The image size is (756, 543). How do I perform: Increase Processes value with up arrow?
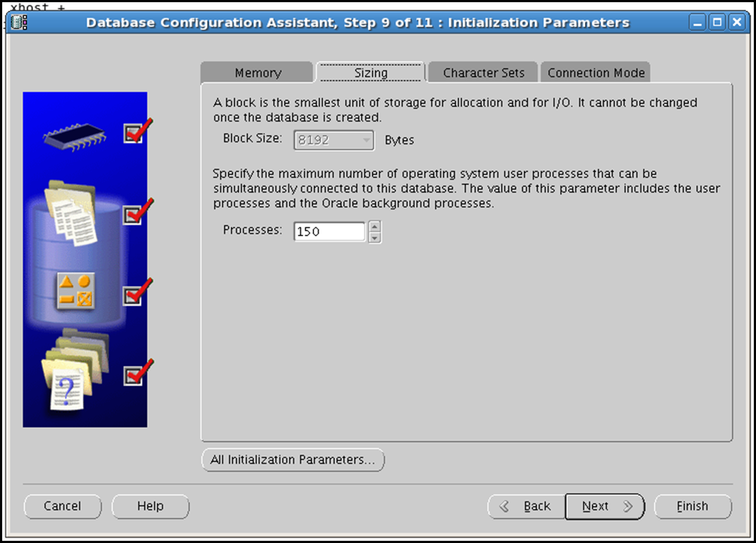tap(374, 226)
